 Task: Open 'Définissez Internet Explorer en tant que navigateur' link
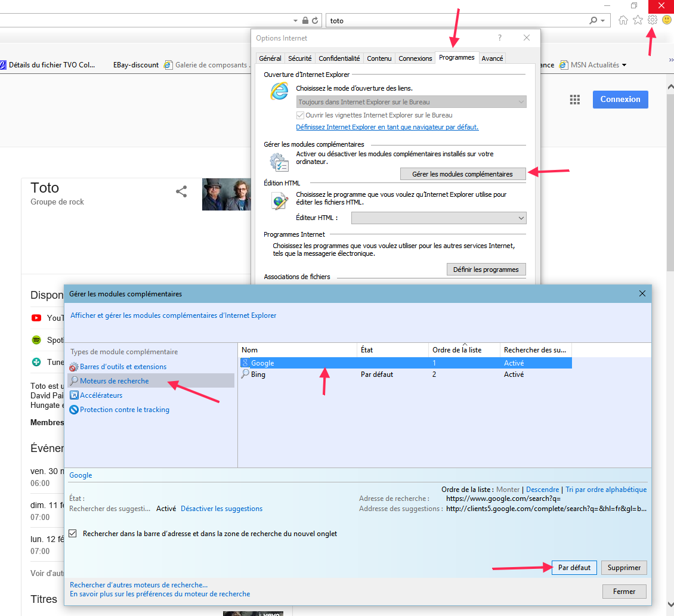[x=387, y=127]
